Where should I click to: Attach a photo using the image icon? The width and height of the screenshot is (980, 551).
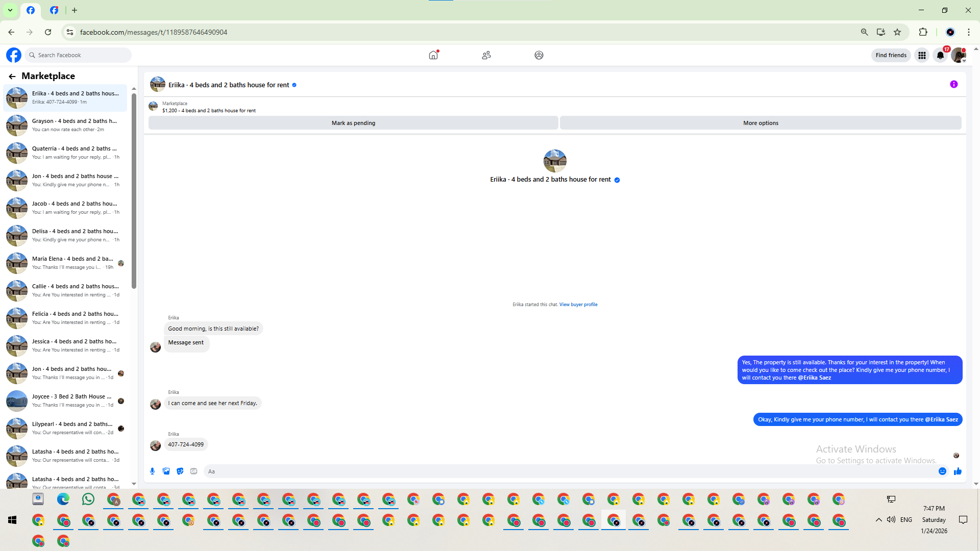coord(166,471)
